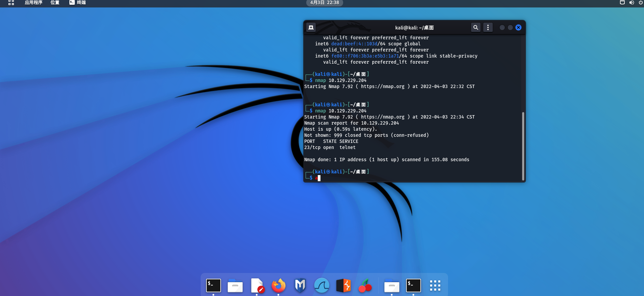Viewport: 644px width, 296px height.
Task: Click the text "23/tcp open telnet"
Action: (x=330, y=148)
